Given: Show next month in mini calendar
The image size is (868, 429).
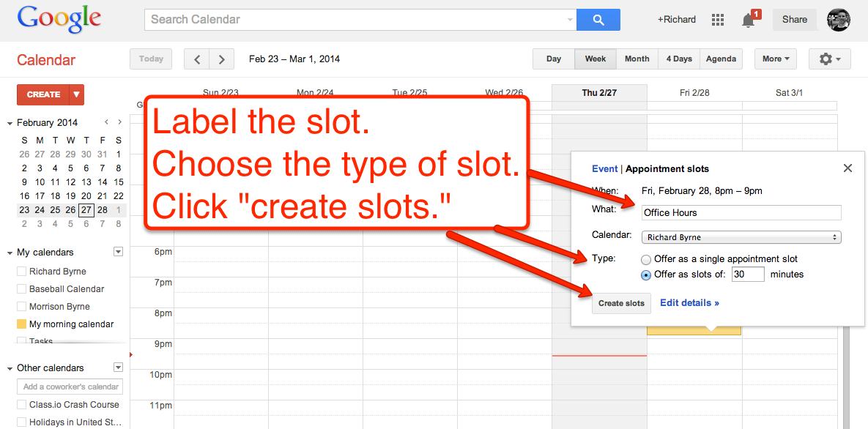Looking at the screenshot, I should 119,122.
